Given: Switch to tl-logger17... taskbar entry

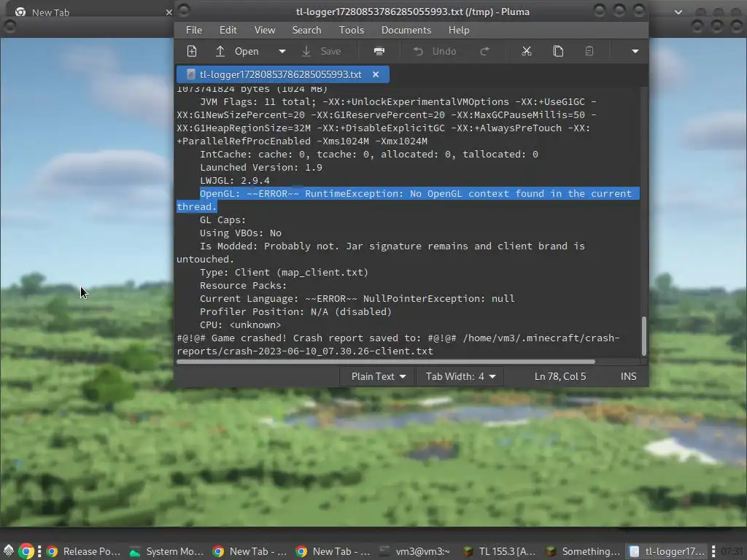Looking at the screenshot, I should point(667,551).
